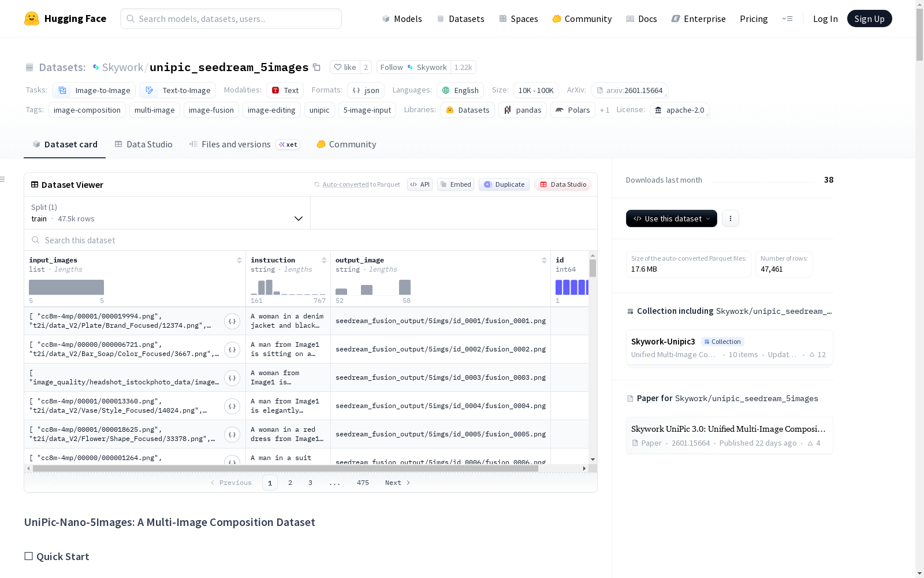This screenshot has width=924, height=578.
Task: Click the API button in Dataset Viewer
Action: (x=420, y=184)
